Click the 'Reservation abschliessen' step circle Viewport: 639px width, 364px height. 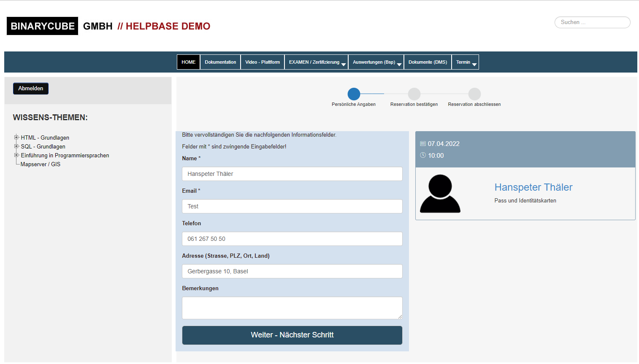474,94
